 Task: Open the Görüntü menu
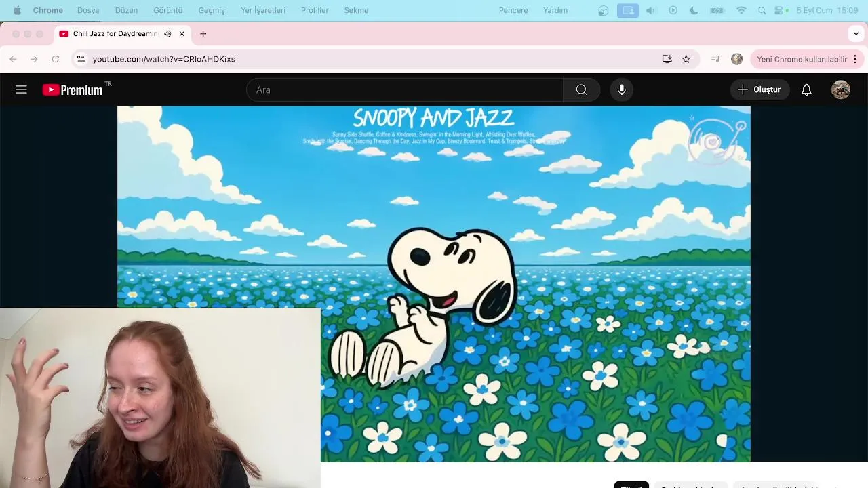[168, 10]
